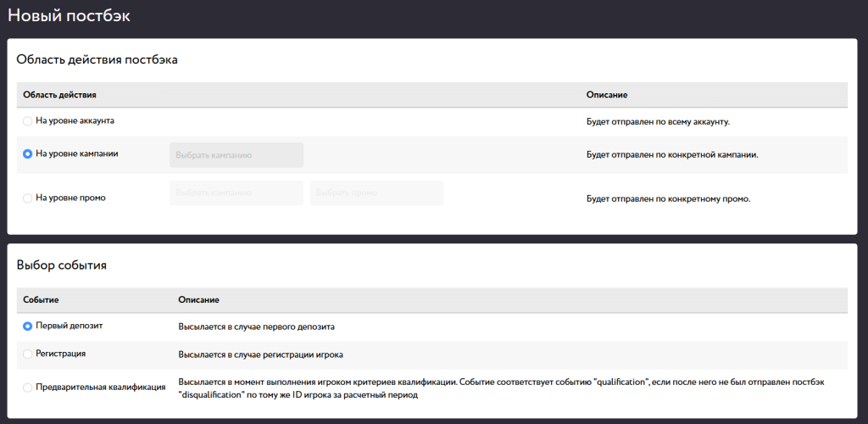Click the 'Событие' column header

tap(41, 300)
